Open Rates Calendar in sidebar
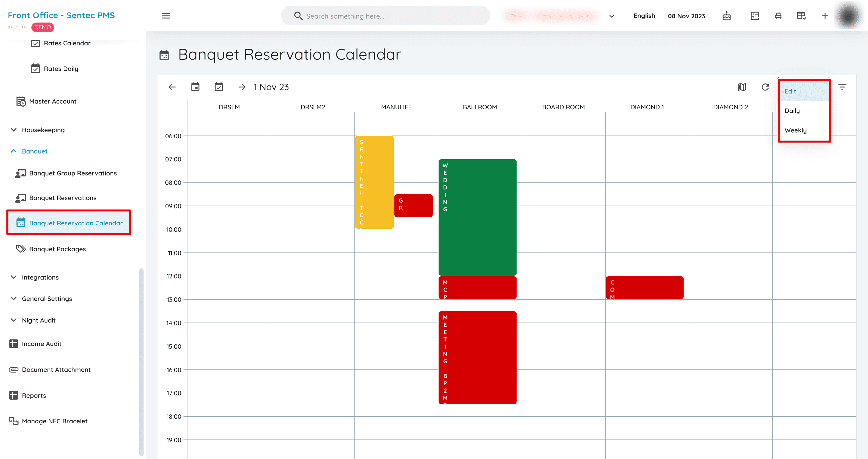The image size is (868, 459). [x=61, y=43]
